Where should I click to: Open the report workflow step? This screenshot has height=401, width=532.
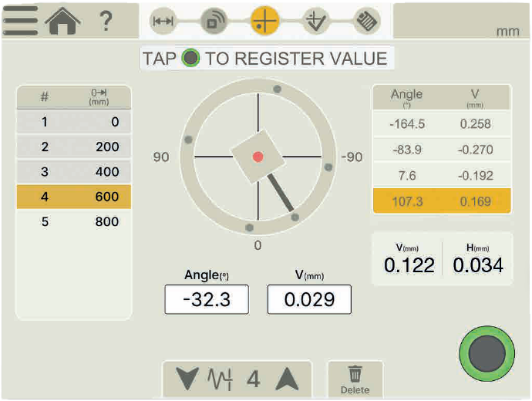click(x=366, y=22)
